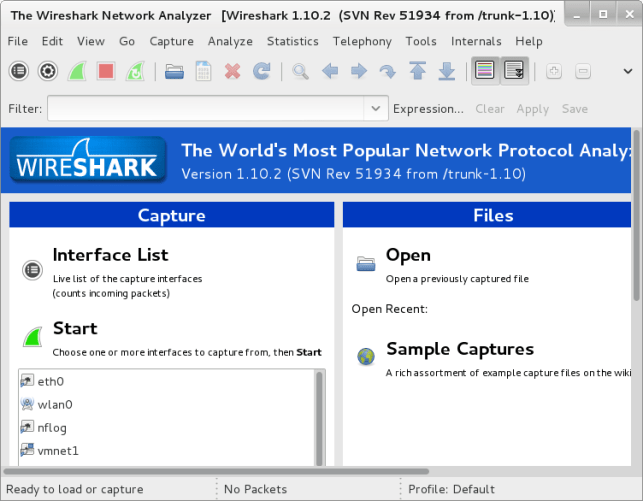
Task: Reload this capture file icon
Action: (x=262, y=71)
